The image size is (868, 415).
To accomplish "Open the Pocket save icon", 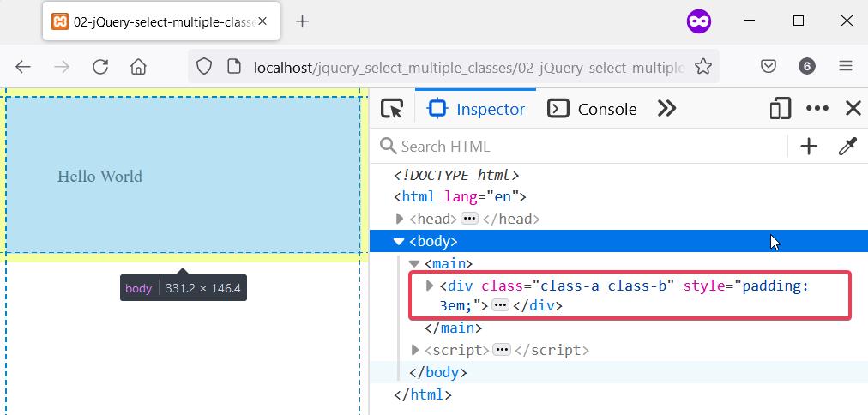I will (769, 67).
